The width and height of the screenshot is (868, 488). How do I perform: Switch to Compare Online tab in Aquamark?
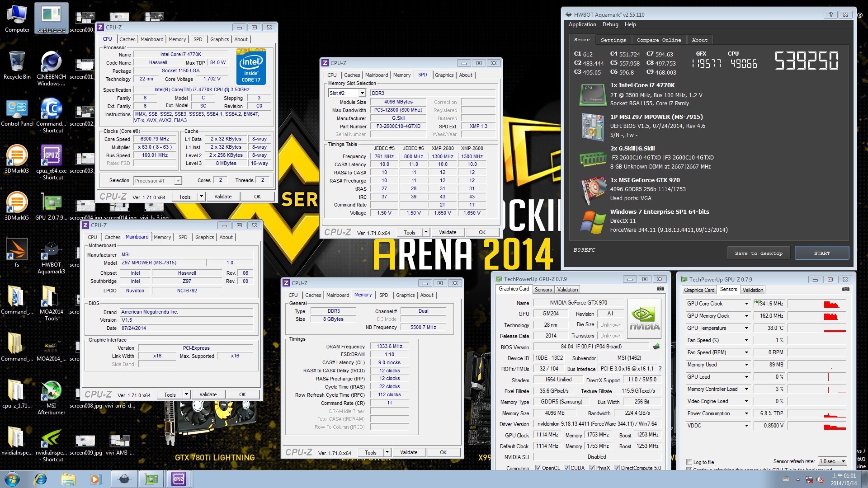coord(659,40)
